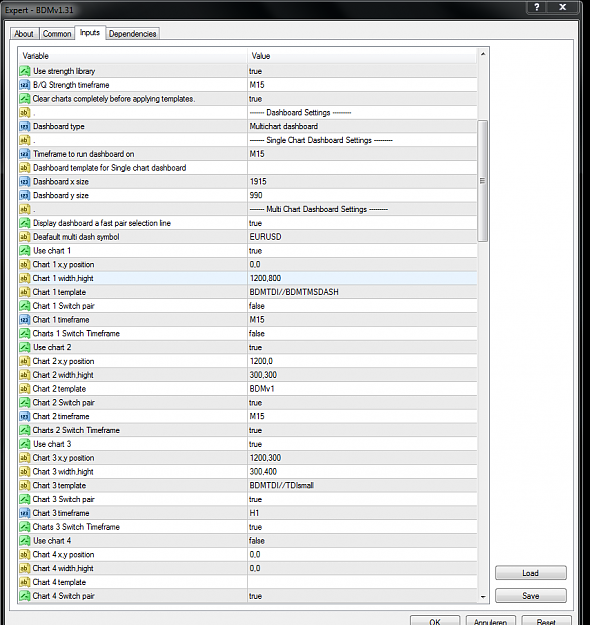Click the icon beside Chart 2 template

tap(25, 389)
